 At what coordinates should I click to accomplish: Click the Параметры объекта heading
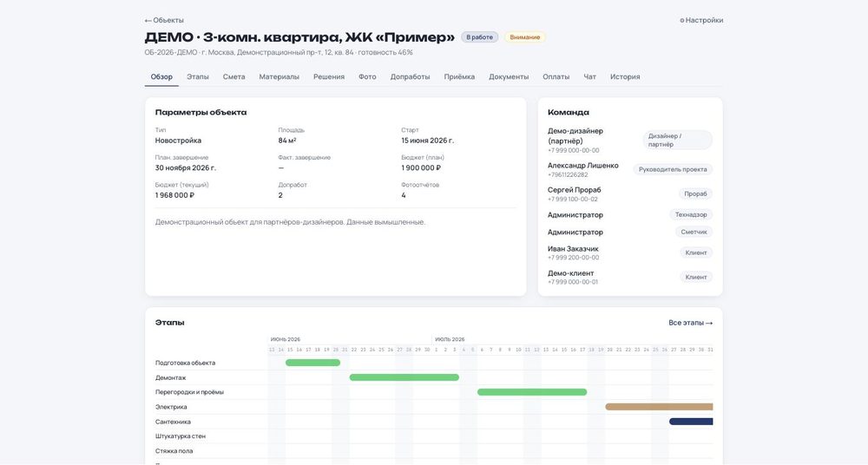pos(201,113)
